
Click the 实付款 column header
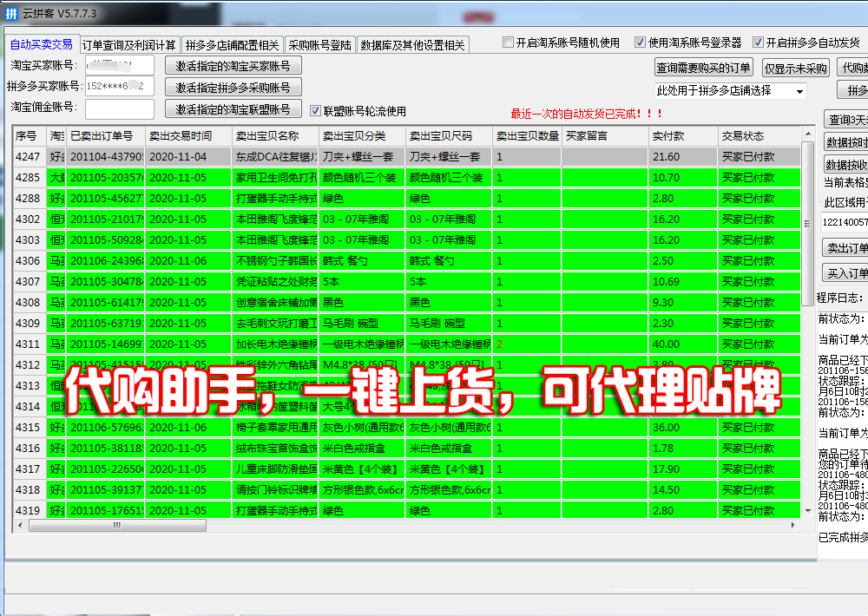point(683,136)
